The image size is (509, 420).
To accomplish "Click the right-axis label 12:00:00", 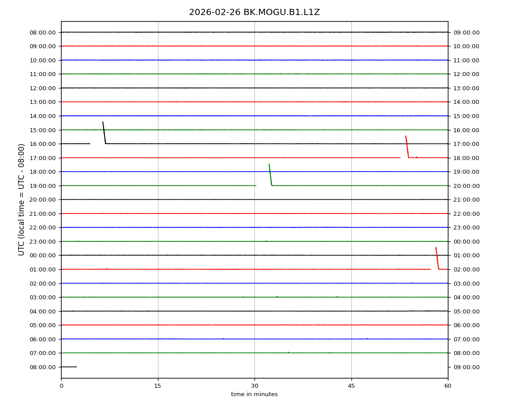I will 467,74.
